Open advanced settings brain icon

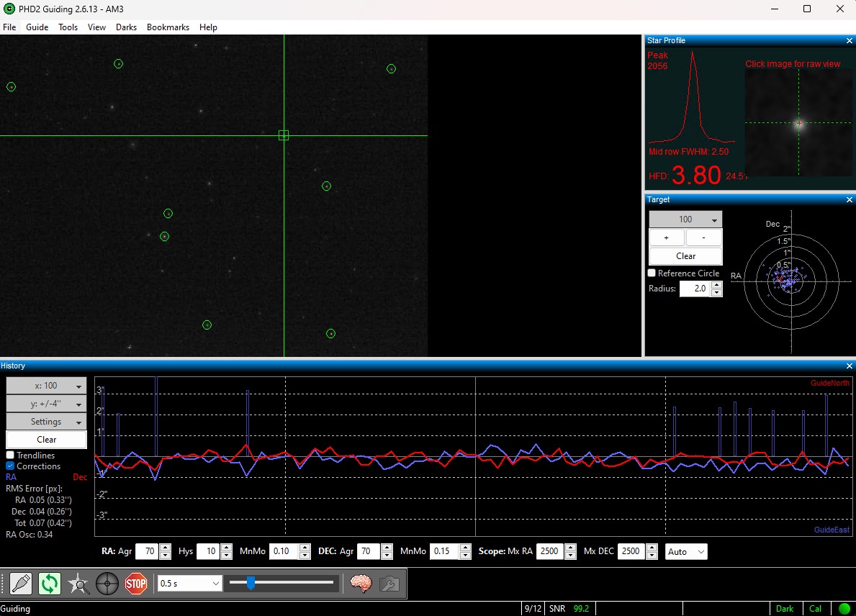pos(360,584)
